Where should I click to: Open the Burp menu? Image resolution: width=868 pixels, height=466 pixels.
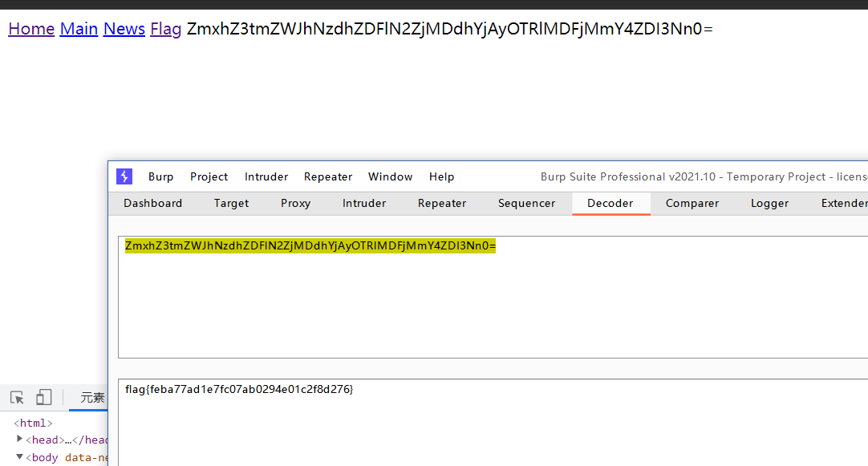160,176
